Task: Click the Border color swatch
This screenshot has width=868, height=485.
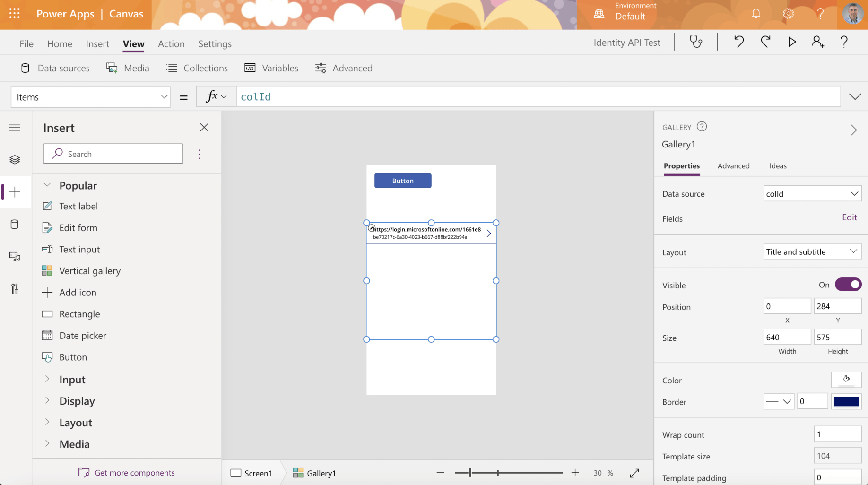Action: [846, 401]
